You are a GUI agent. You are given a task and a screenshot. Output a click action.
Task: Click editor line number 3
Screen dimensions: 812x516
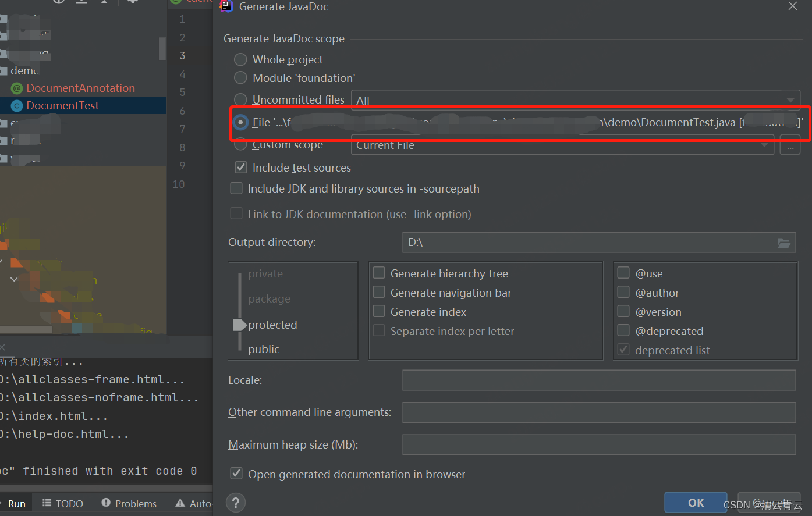(182, 56)
